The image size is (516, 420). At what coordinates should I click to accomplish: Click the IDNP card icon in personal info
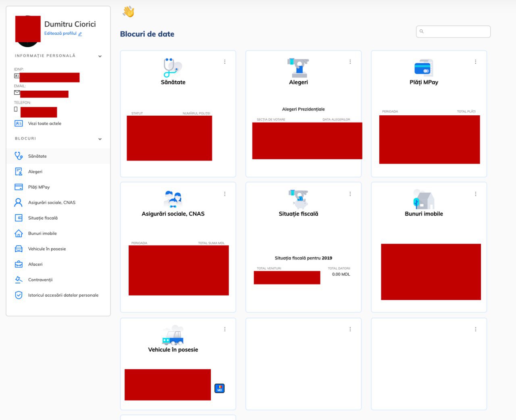[x=17, y=76]
